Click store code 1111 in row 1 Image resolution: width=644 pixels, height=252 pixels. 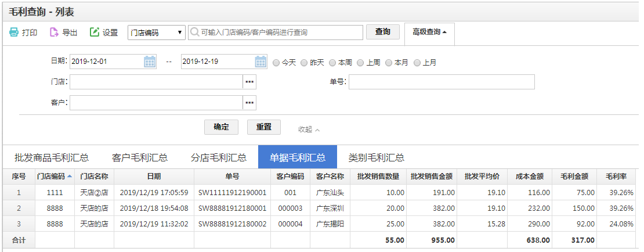55,192
